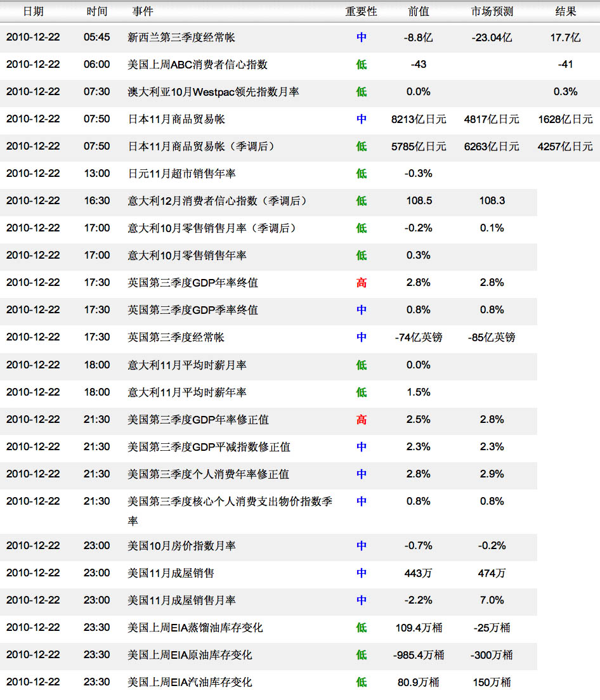Click forecast value -0.2% for 房价指数
The height and width of the screenshot is (700, 600).
point(492,545)
